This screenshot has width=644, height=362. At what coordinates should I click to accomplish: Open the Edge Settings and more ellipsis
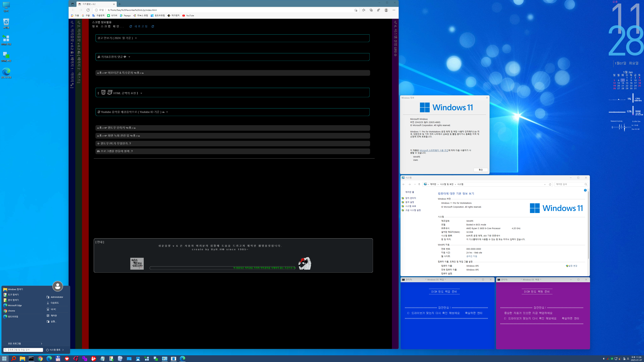click(394, 10)
